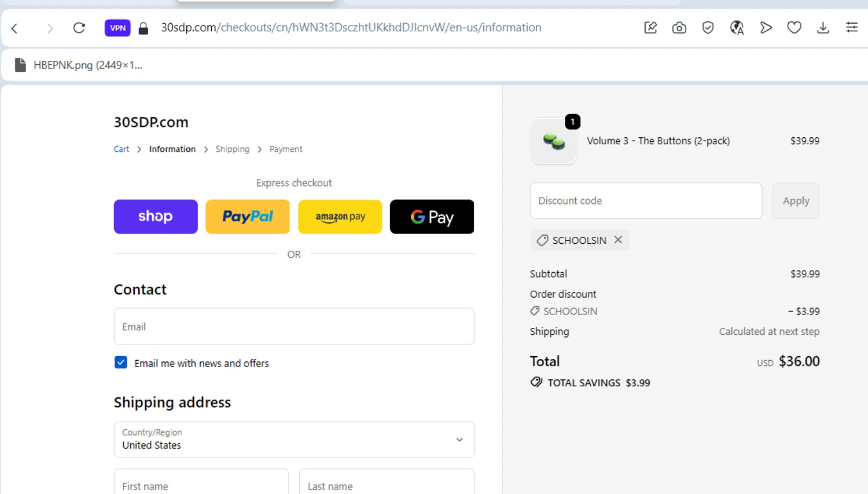Take a snapshot with the camera icon
This screenshot has width=868, height=494.
tap(679, 28)
